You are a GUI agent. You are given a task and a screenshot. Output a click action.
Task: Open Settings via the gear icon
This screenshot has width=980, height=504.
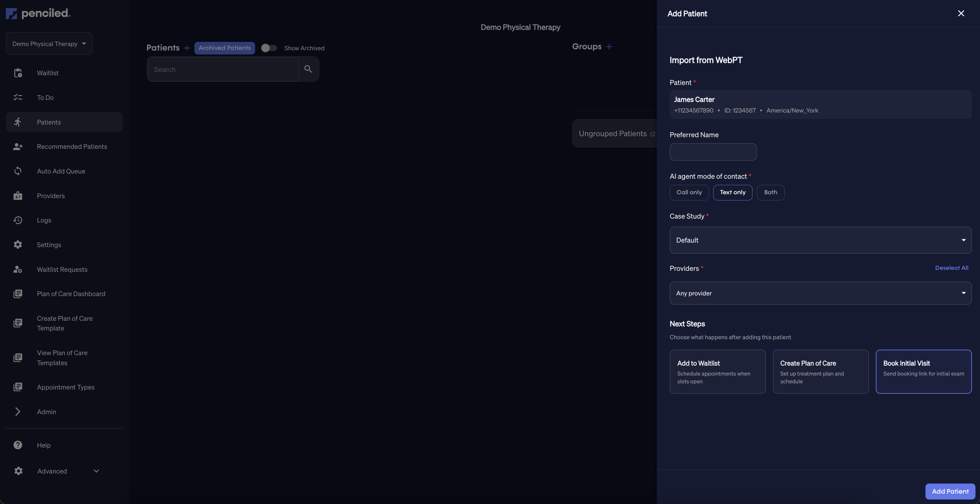click(x=18, y=245)
